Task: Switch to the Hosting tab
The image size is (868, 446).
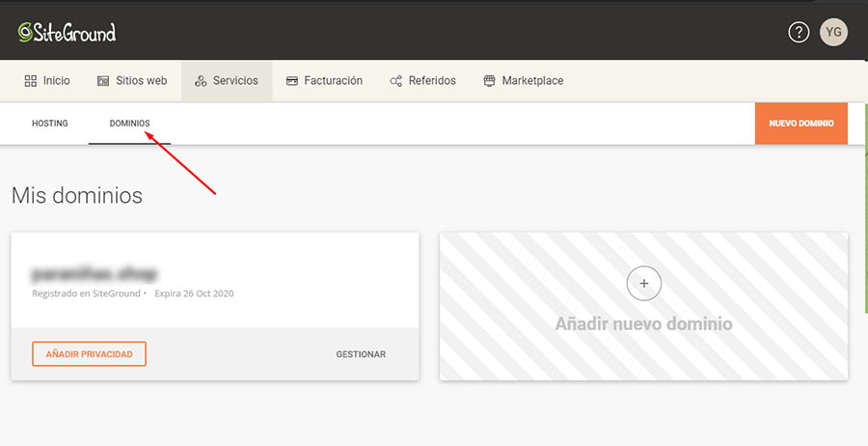Action: pos(50,124)
